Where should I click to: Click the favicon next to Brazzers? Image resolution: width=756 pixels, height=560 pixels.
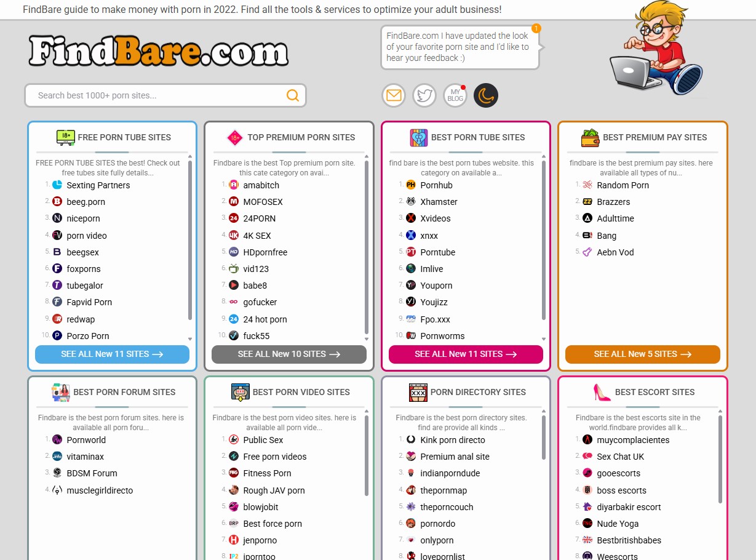click(x=587, y=202)
